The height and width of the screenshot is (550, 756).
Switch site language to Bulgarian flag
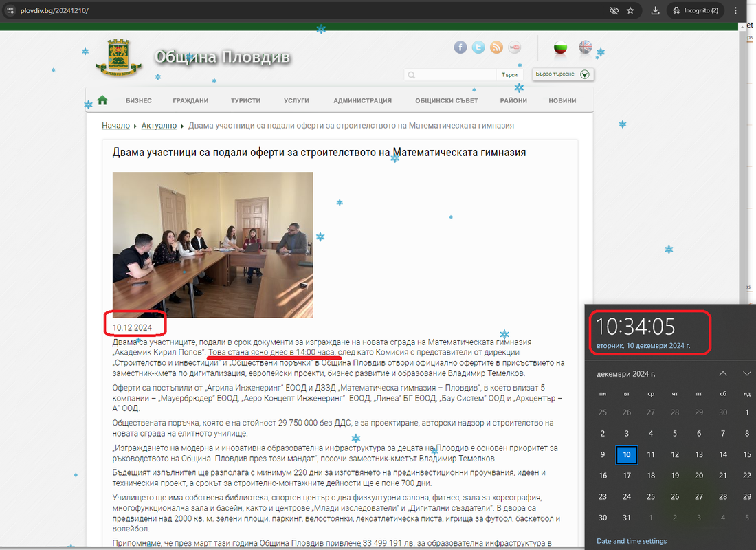pos(560,47)
